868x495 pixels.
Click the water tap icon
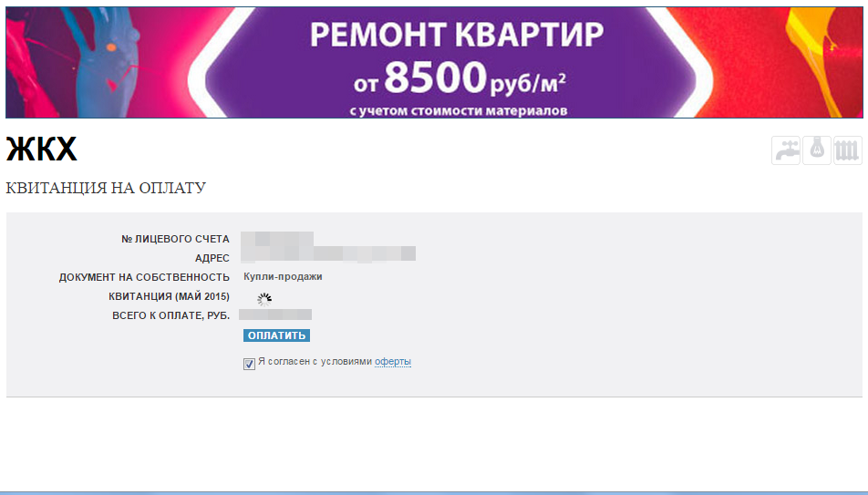point(786,150)
